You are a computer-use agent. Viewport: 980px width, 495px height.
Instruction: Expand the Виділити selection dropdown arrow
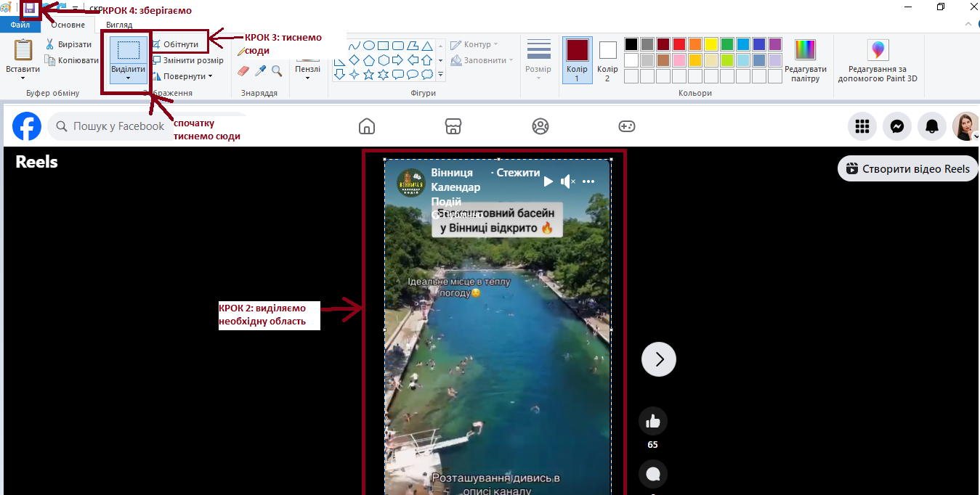[128, 78]
